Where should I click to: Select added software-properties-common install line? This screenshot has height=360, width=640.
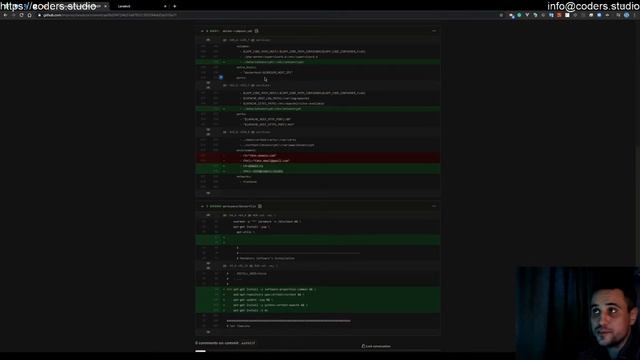[x=318, y=289]
